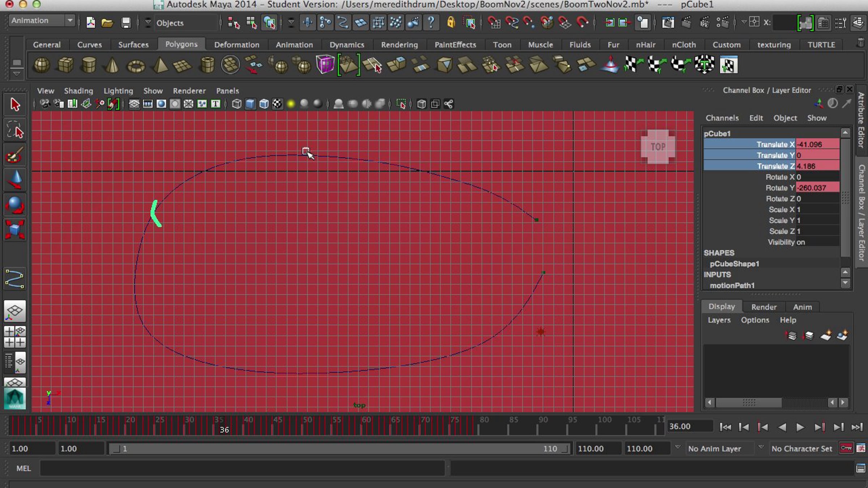Select the motionPath1 input node

point(732,286)
